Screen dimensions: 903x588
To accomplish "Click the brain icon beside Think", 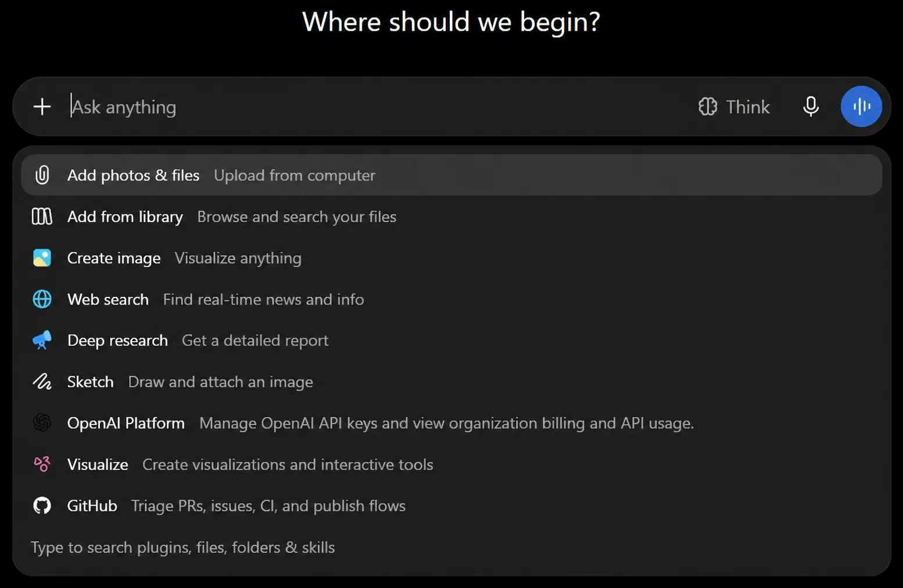I will point(708,107).
